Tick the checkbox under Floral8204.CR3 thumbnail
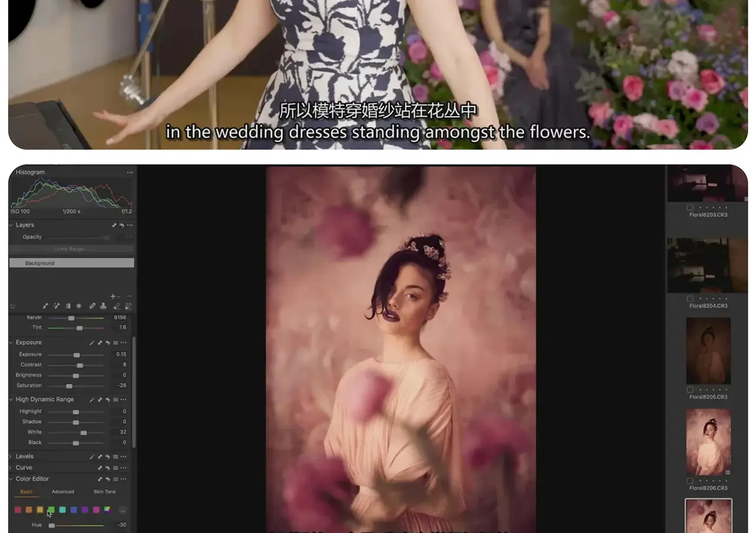The height and width of the screenshot is (533, 756). click(x=690, y=299)
